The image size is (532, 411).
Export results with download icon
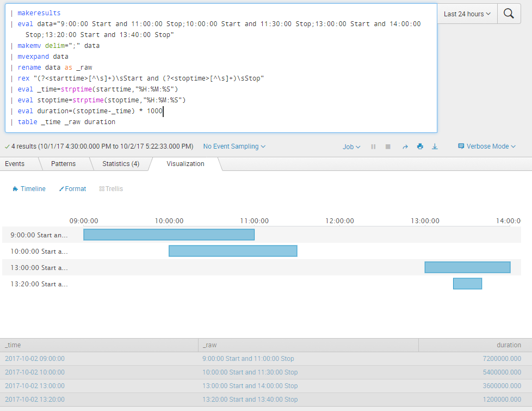435,146
